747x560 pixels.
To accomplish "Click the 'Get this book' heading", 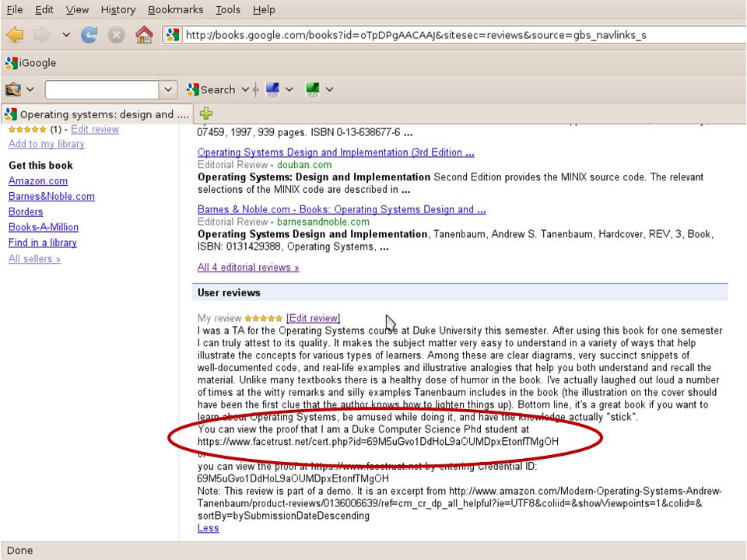I will pos(40,165).
